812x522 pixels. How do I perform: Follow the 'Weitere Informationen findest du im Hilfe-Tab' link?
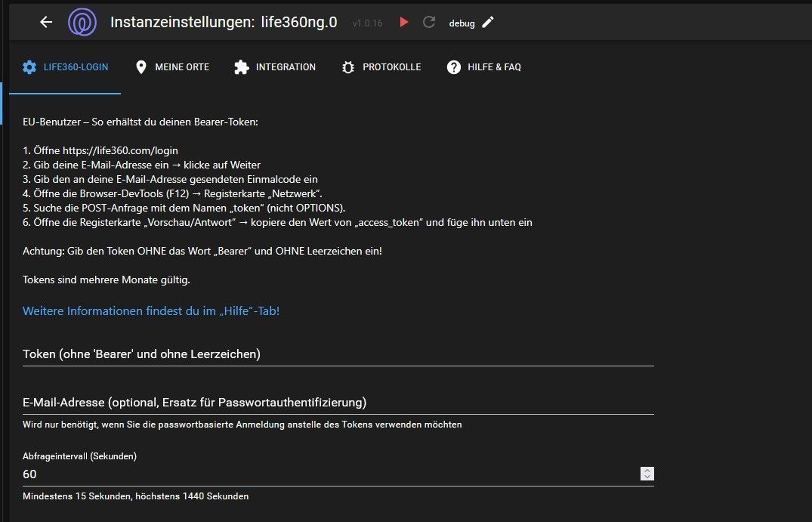point(151,310)
